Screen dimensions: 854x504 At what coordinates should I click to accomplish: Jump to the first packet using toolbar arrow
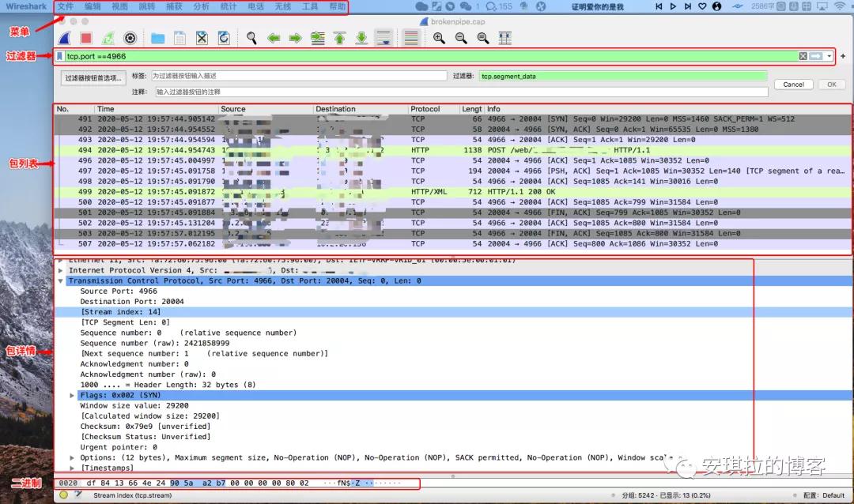click(339, 38)
